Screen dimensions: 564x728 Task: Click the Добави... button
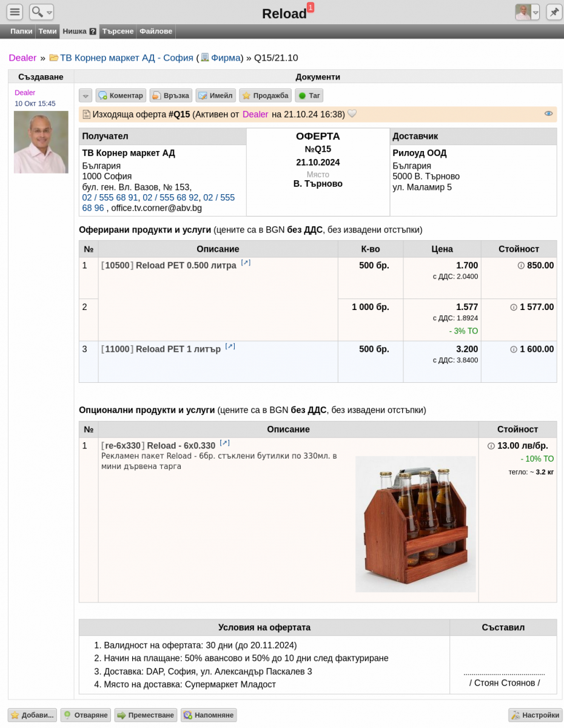pos(33,715)
